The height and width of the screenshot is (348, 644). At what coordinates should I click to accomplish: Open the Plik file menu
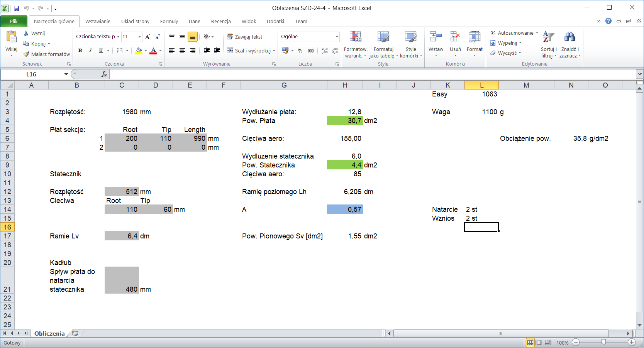pyautogui.click(x=14, y=21)
